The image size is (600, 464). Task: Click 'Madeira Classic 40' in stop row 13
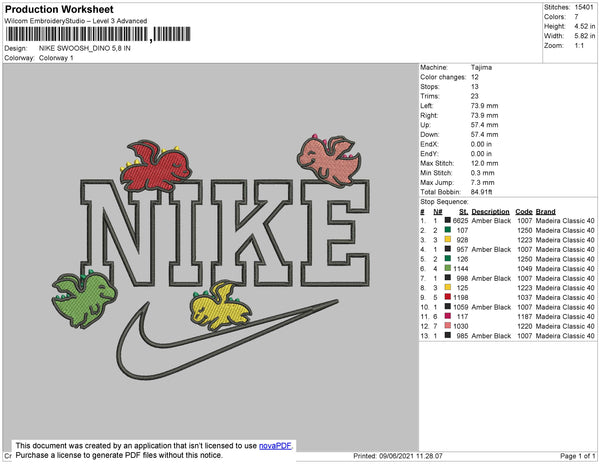(565, 335)
